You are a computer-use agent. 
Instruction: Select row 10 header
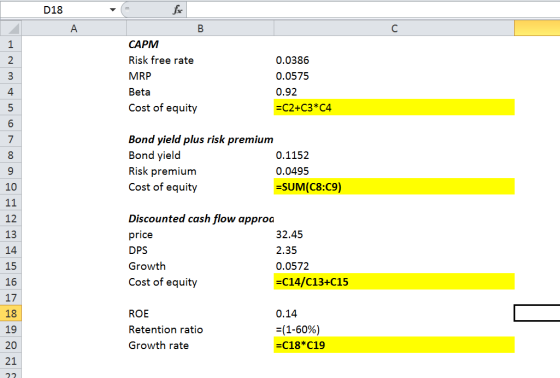pyautogui.click(x=11, y=187)
